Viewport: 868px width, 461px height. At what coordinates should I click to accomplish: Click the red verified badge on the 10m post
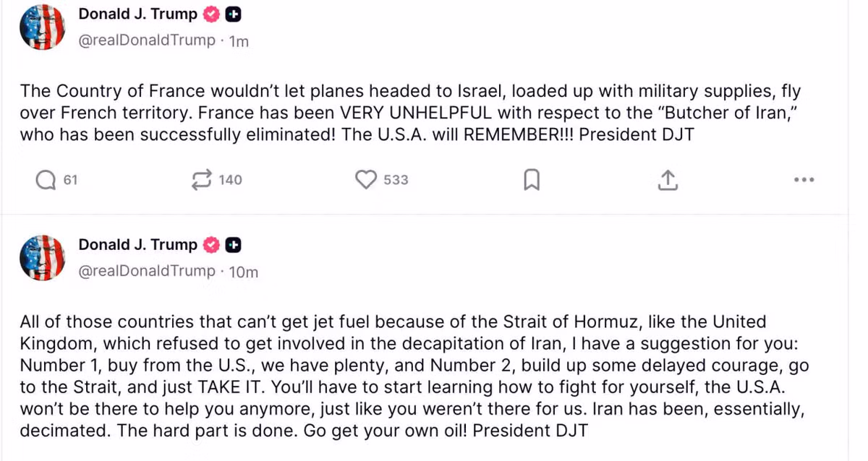(x=211, y=246)
